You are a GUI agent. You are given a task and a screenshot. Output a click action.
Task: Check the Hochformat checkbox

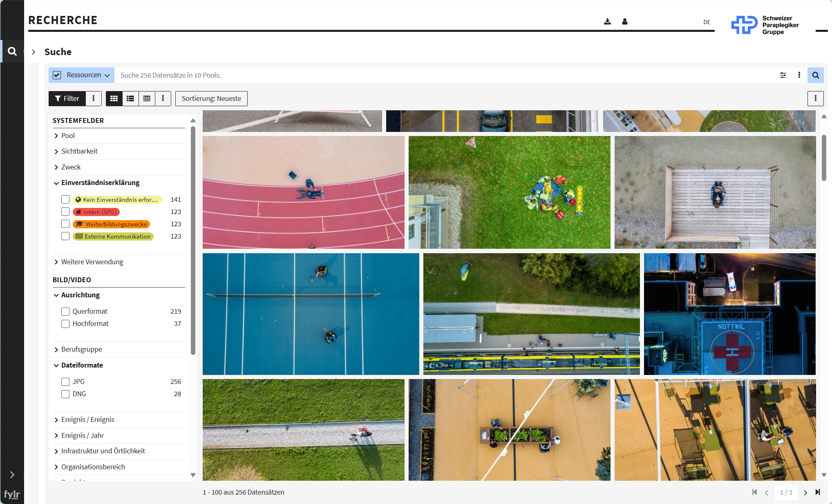pyautogui.click(x=65, y=323)
